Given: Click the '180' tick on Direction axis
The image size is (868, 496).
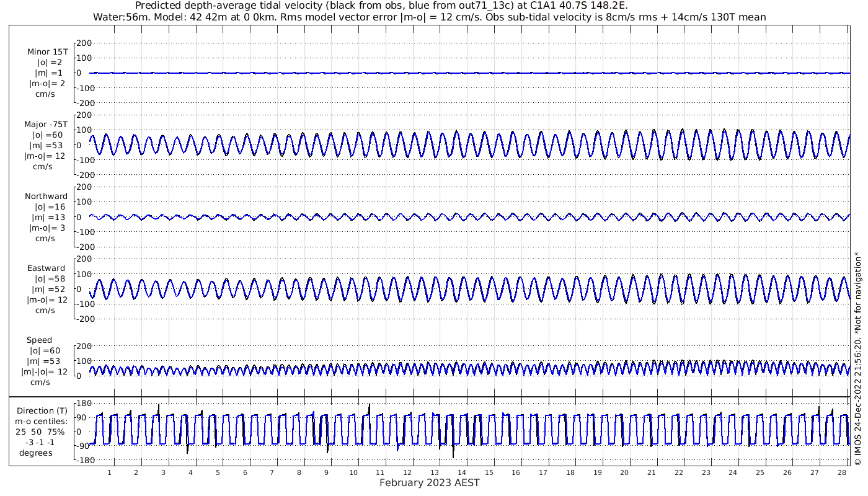Looking at the screenshot, I should (x=84, y=404).
